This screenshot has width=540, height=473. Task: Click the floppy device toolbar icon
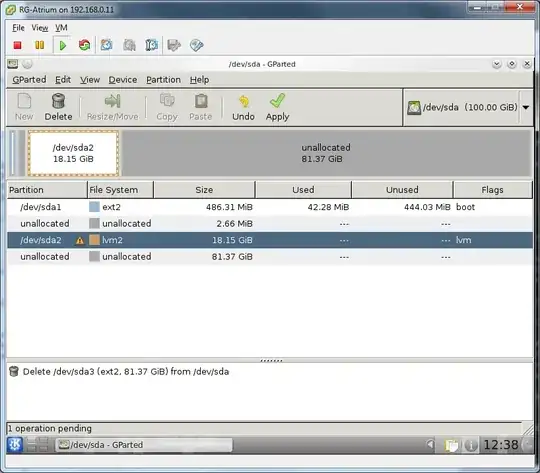click(x=174, y=45)
